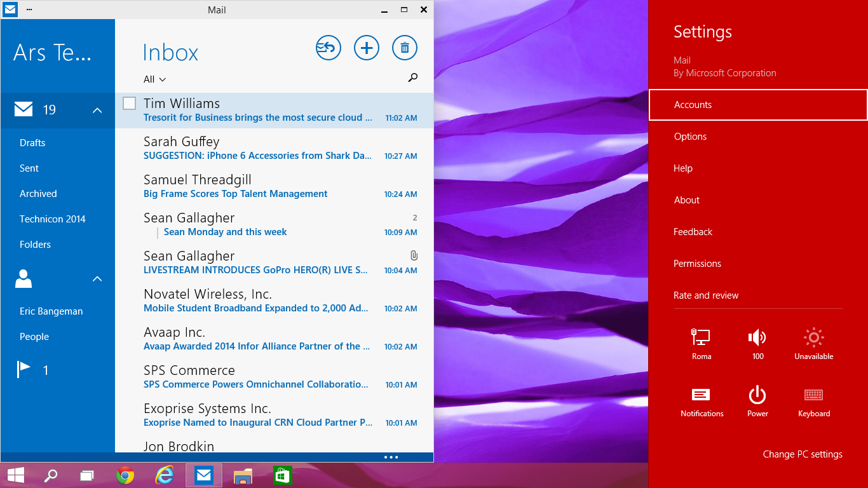Click the Mail taskbar button

tap(204, 475)
